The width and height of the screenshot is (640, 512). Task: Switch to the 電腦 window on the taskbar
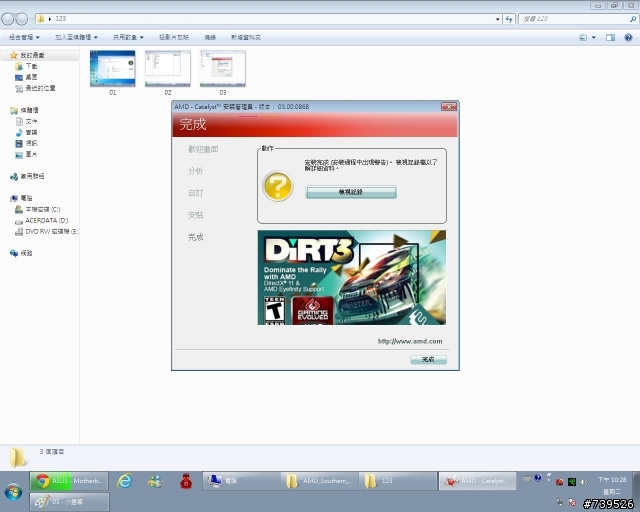point(241,481)
